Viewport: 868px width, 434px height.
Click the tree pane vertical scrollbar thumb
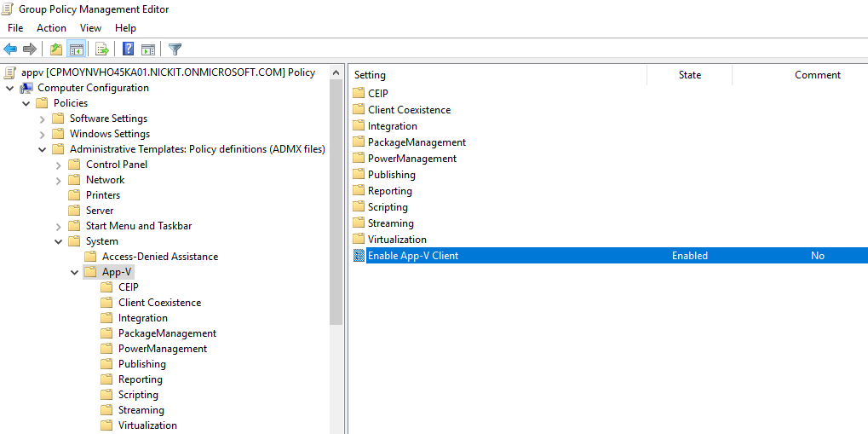pos(336,202)
